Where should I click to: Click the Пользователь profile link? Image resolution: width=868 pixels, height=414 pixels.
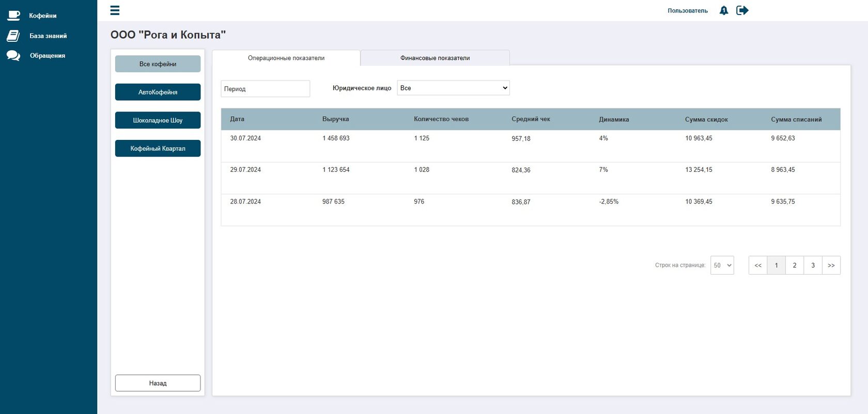[688, 10]
